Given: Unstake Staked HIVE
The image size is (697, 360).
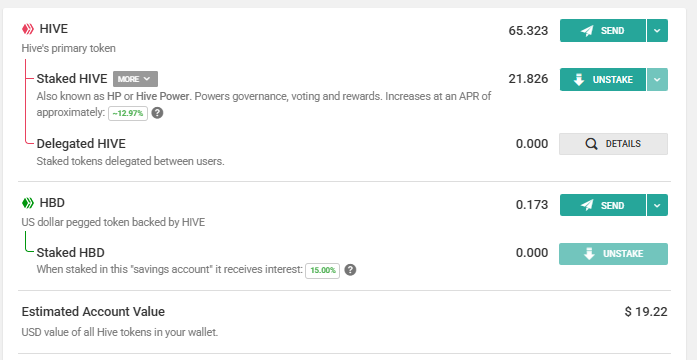Looking at the screenshot, I should [x=603, y=80].
